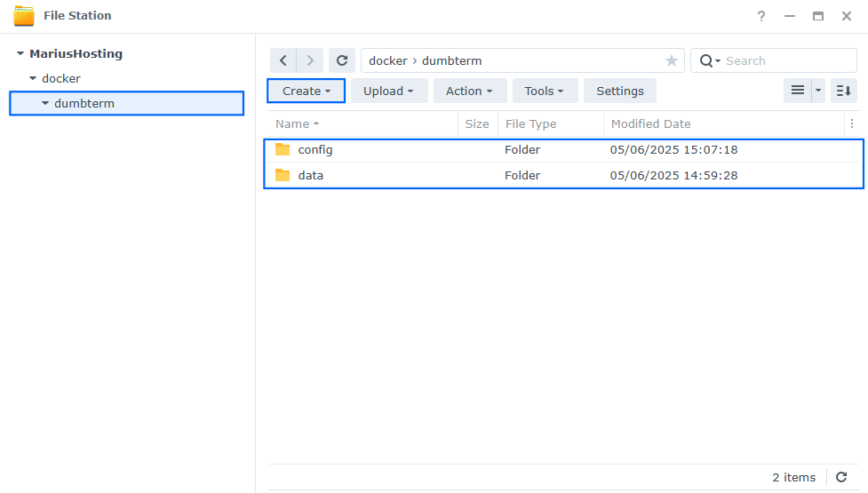Click the config folder icon
868x493 pixels.
click(x=283, y=149)
